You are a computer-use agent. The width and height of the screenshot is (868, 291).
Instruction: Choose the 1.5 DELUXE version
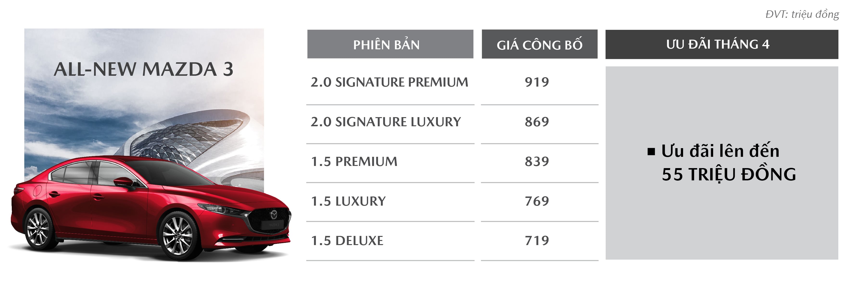point(347,241)
